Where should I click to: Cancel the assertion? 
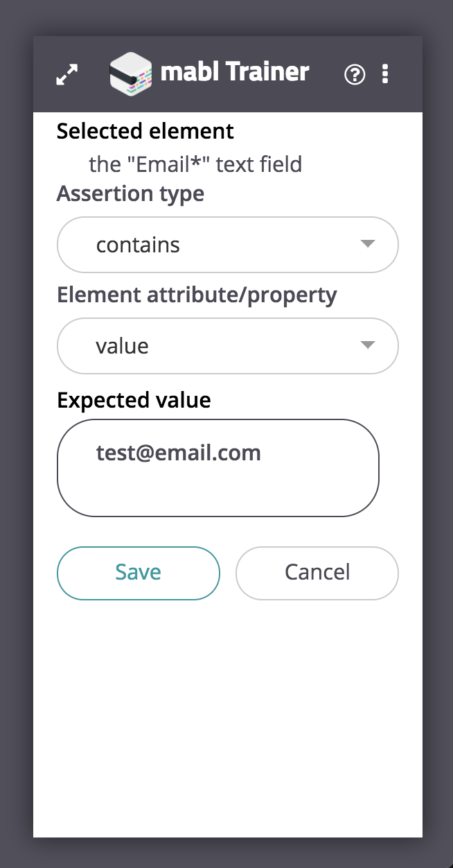pos(317,573)
